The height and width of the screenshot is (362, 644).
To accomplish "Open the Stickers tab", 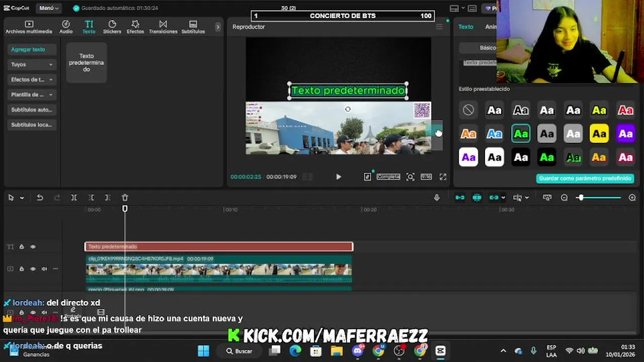I will [x=112, y=27].
